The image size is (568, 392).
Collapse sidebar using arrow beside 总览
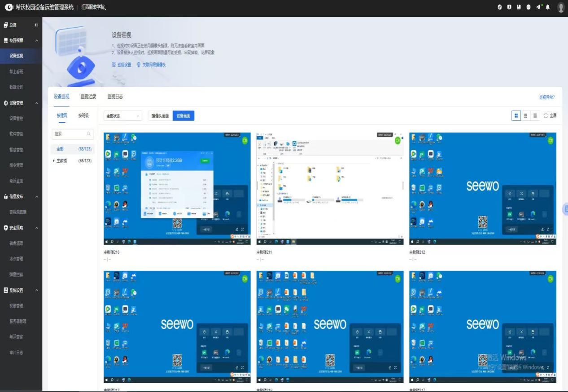tap(36, 25)
